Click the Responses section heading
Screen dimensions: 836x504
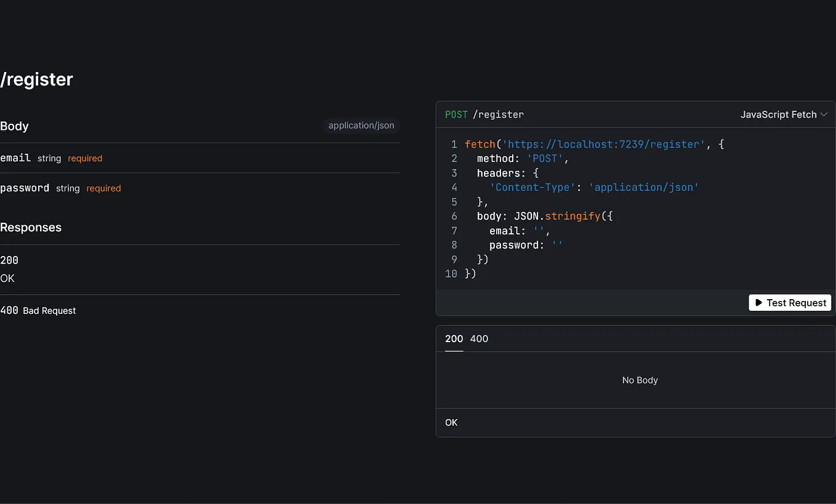click(x=31, y=227)
